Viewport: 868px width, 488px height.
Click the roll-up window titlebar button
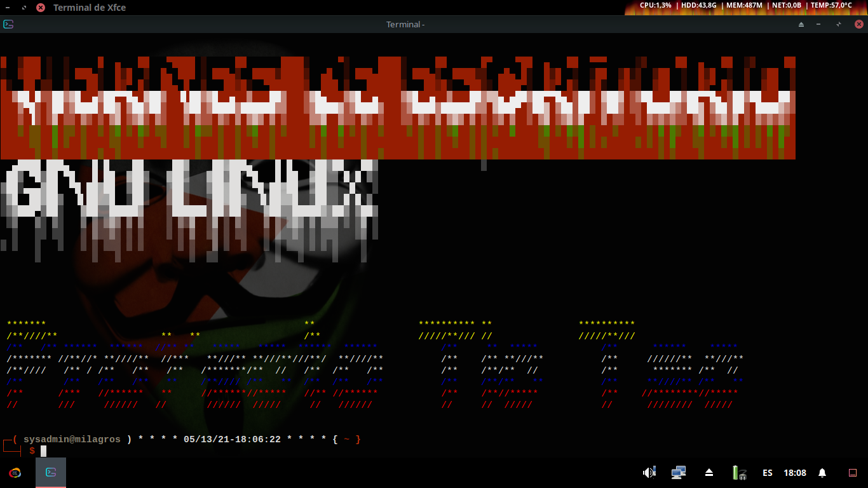pos(801,24)
